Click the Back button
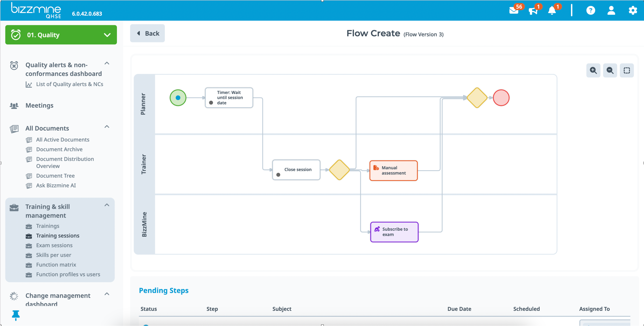This screenshot has width=644, height=326. [x=147, y=33]
